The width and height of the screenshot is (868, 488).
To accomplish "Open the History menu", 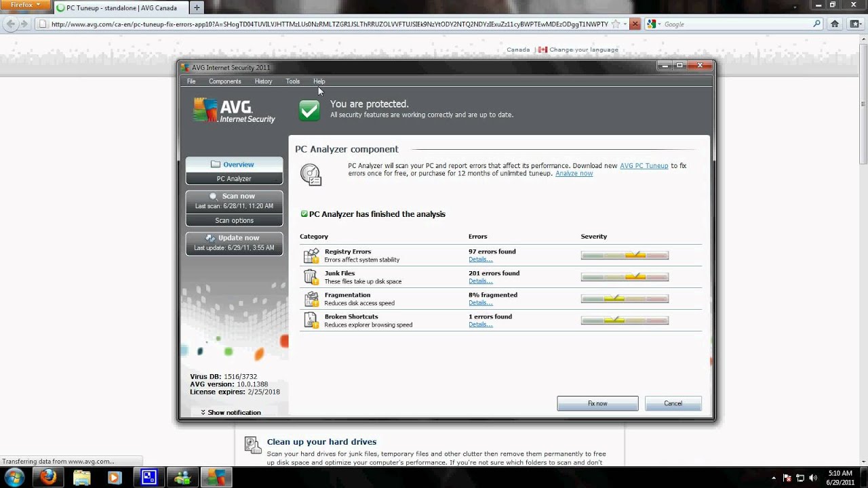I will [x=263, y=81].
